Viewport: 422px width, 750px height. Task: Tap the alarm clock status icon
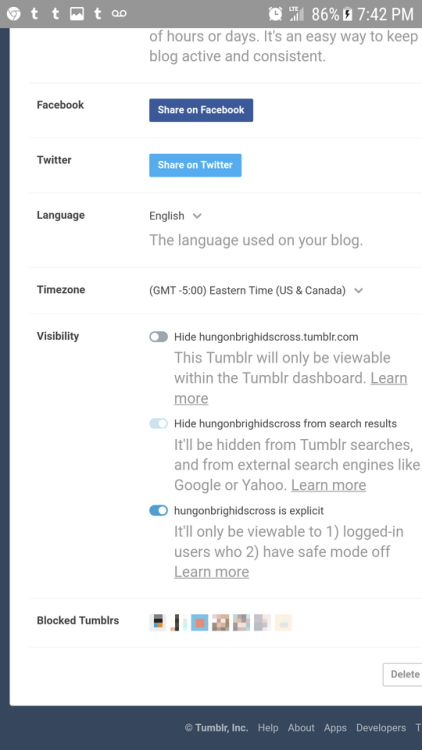tap(275, 14)
